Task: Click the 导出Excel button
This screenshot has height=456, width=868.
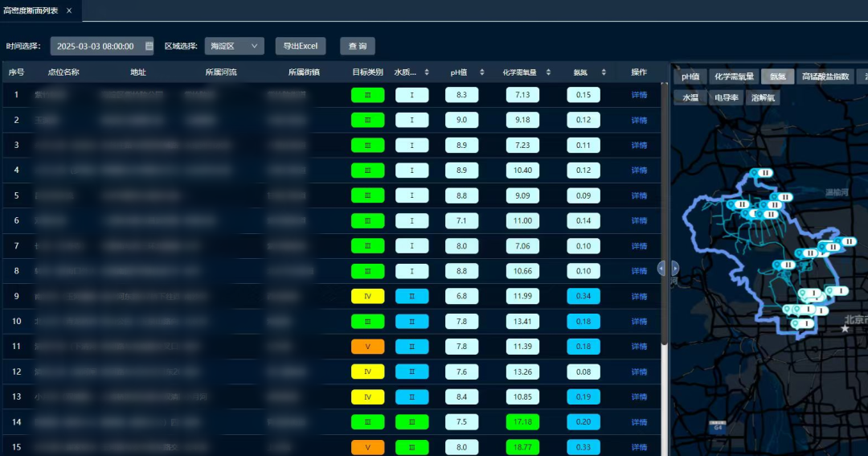Action: tap(301, 47)
